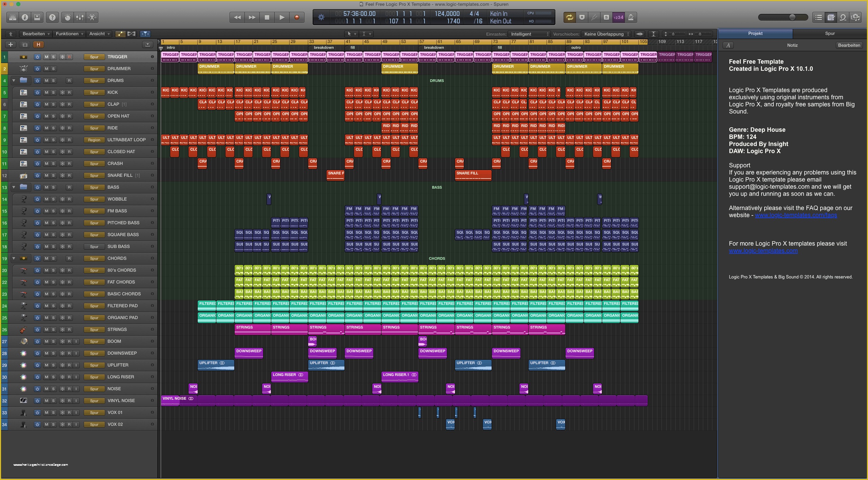Open the Keine Überlappung drag dropdown
Image resolution: width=868 pixels, height=480 pixels.
click(x=606, y=34)
